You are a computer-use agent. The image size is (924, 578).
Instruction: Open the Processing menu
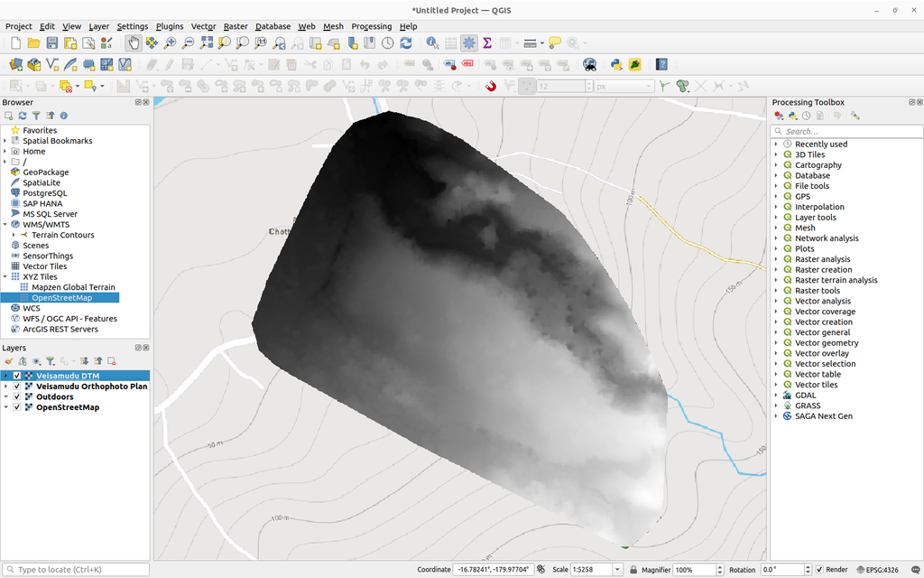click(371, 26)
